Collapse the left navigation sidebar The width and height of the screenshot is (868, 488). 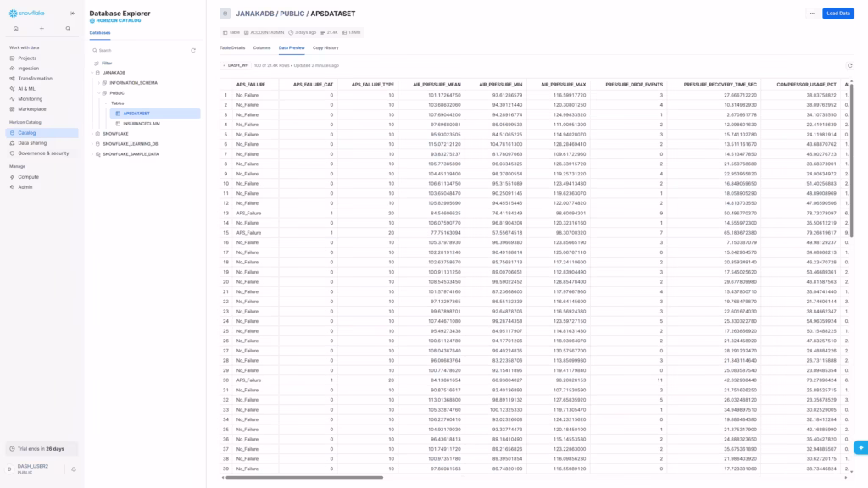click(72, 14)
